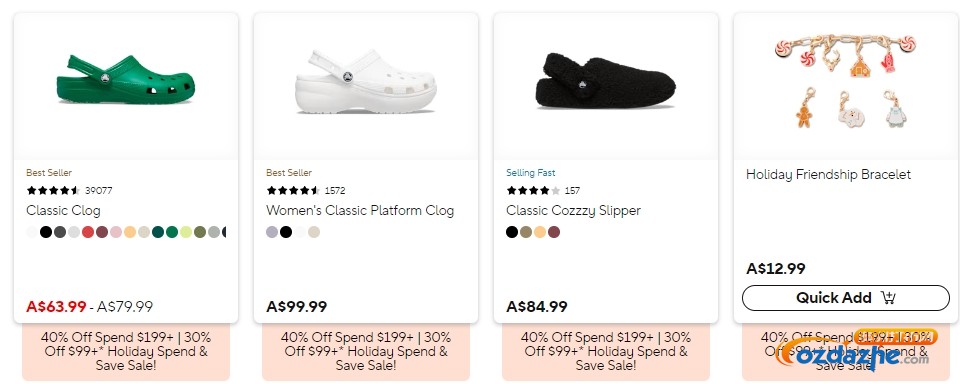
Task: Open the white Platform Clog product image
Action: [x=366, y=82]
